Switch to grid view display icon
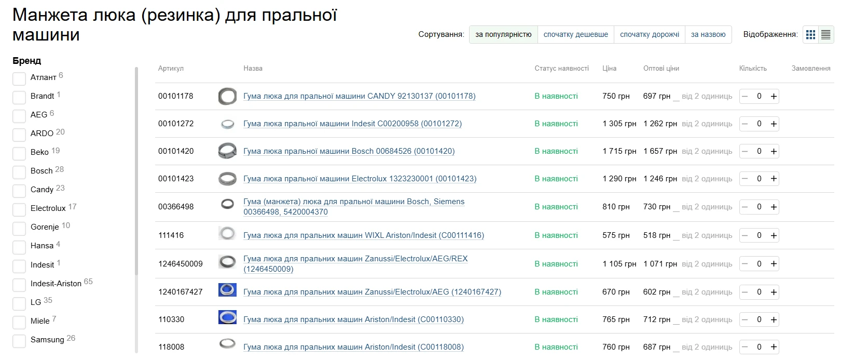868x360 pixels. click(x=810, y=35)
